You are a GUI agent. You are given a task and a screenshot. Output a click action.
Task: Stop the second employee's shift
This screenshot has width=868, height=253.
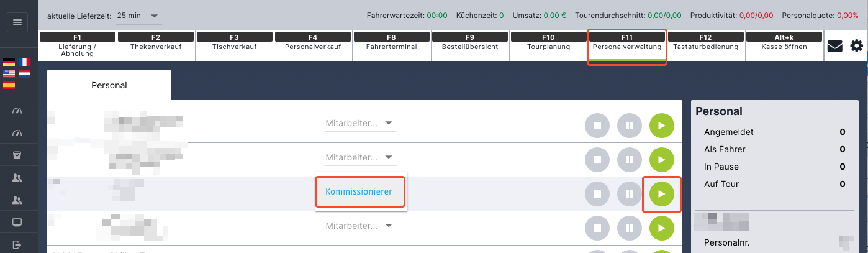tap(597, 160)
